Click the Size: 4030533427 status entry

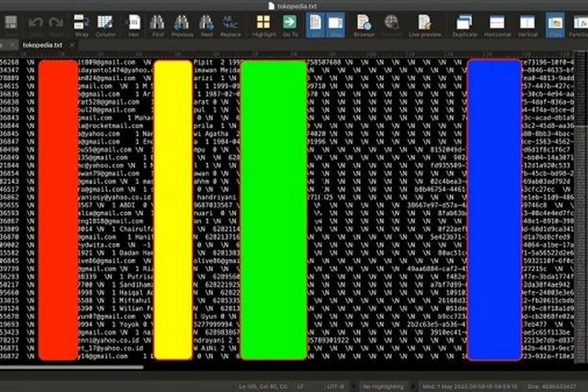(x=552, y=386)
